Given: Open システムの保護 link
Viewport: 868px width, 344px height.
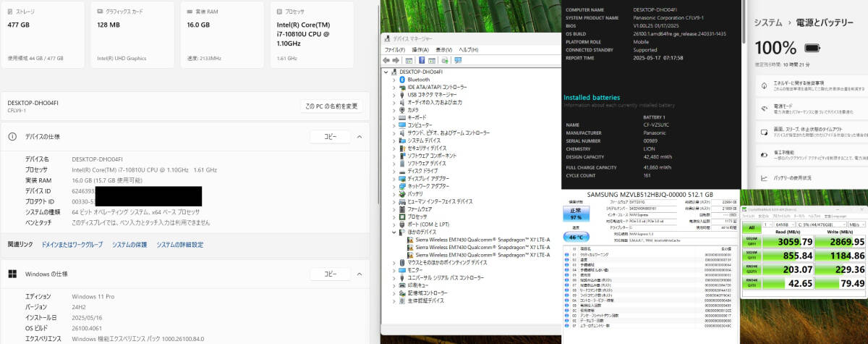Looking at the screenshot, I should tap(129, 245).
